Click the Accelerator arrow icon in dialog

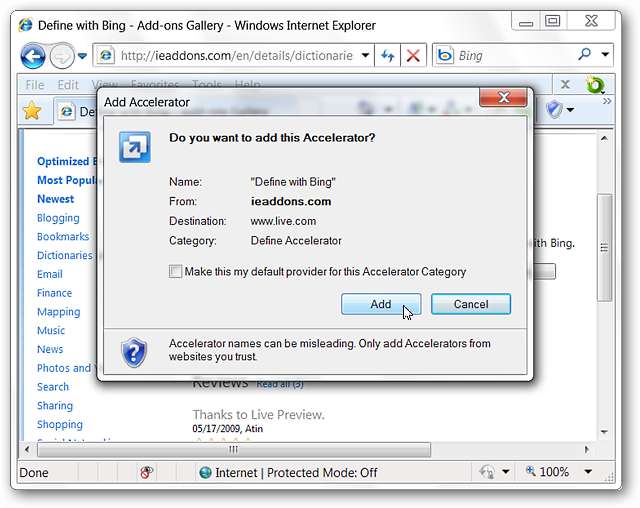135,147
